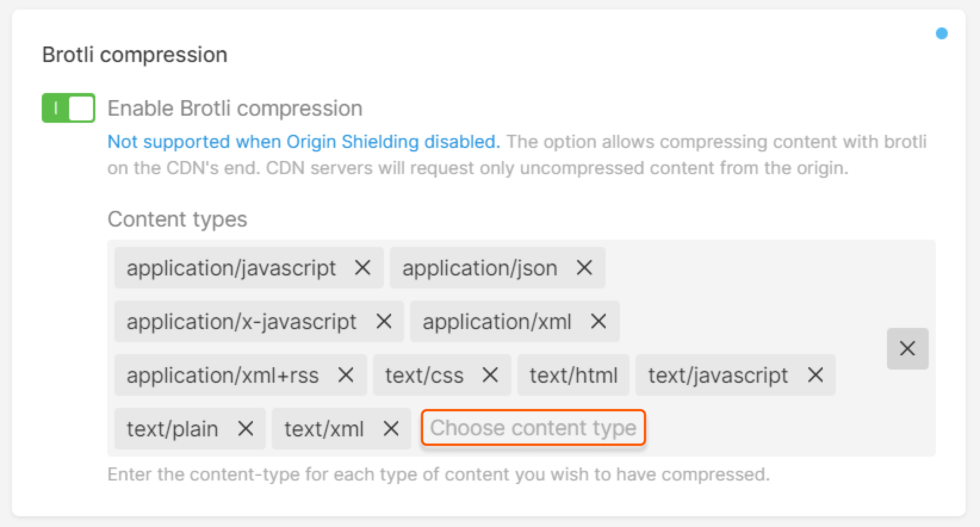Click the text/css tag label text

424,375
